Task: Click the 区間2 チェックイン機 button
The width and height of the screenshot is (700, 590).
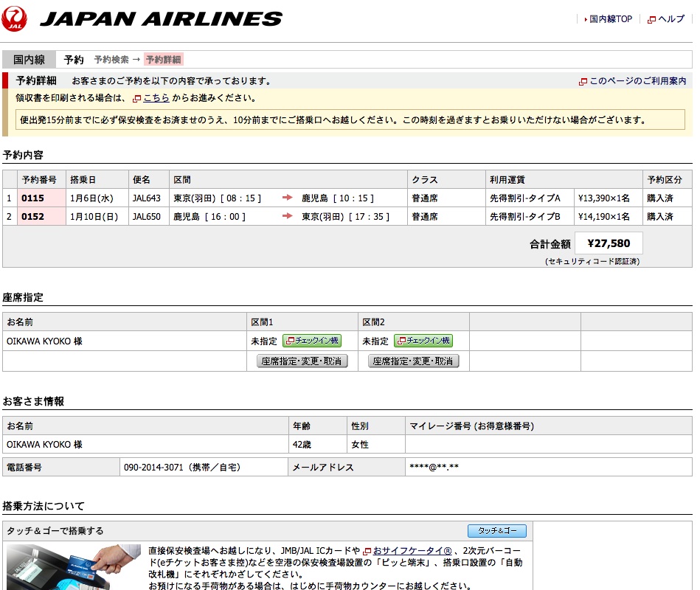Action: pyautogui.click(x=423, y=341)
